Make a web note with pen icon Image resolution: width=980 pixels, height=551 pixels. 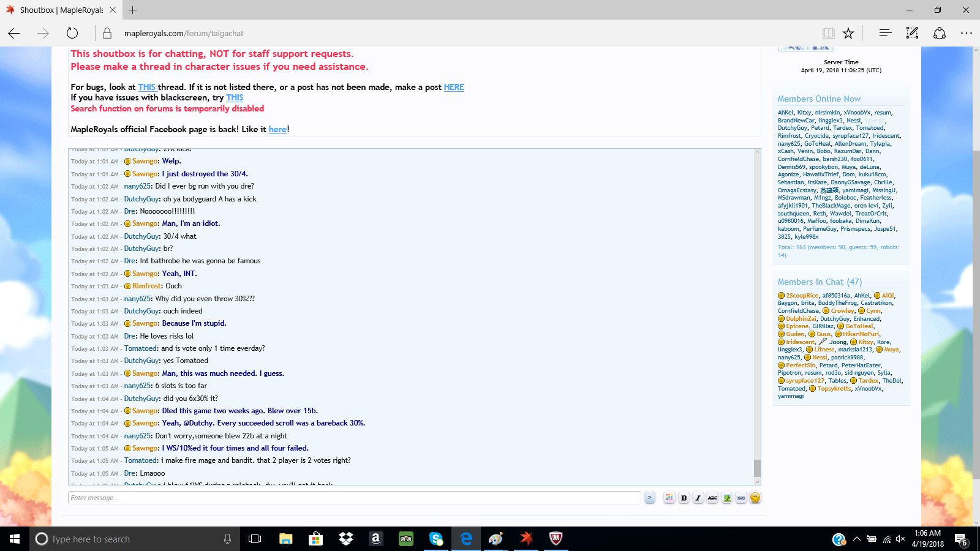912,33
